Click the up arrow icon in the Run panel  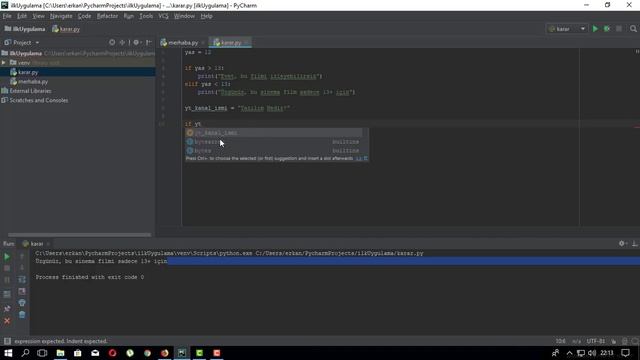[22, 257]
